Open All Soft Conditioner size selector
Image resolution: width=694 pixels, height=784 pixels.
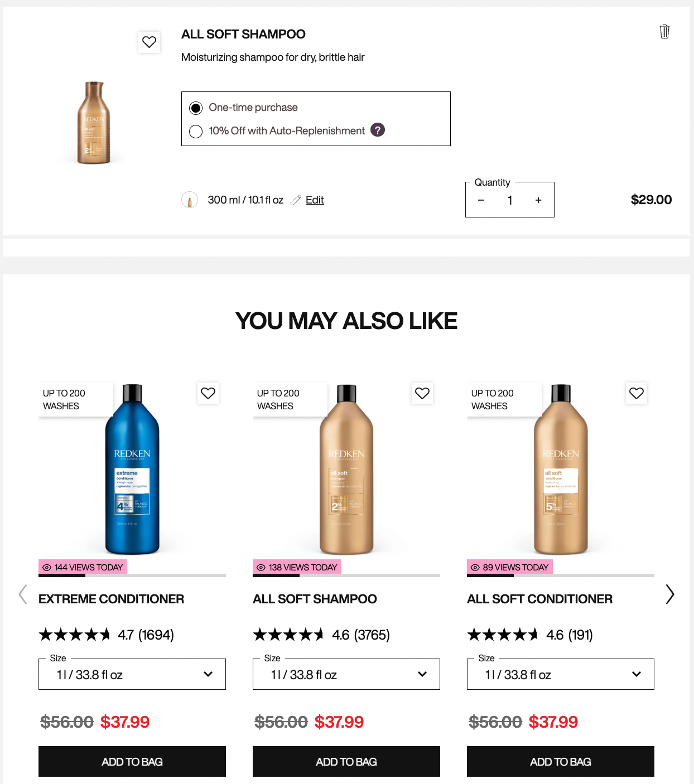pos(561,674)
